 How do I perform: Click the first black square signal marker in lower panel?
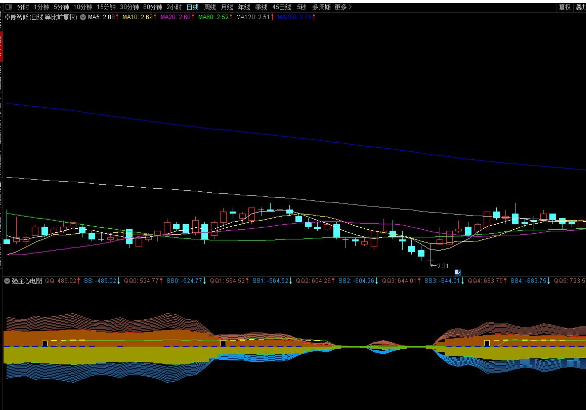point(45,343)
